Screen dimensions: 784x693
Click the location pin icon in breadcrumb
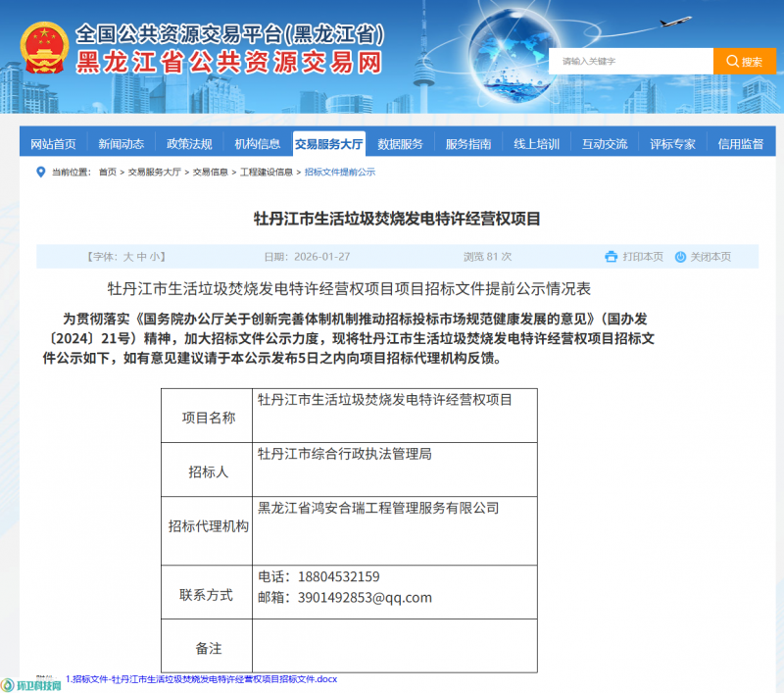click(40, 172)
